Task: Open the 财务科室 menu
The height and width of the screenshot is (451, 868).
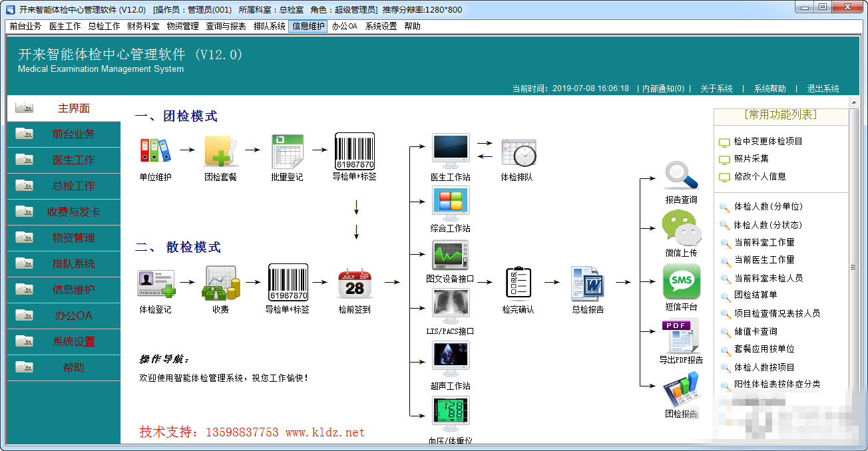Action: (x=143, y=26)
